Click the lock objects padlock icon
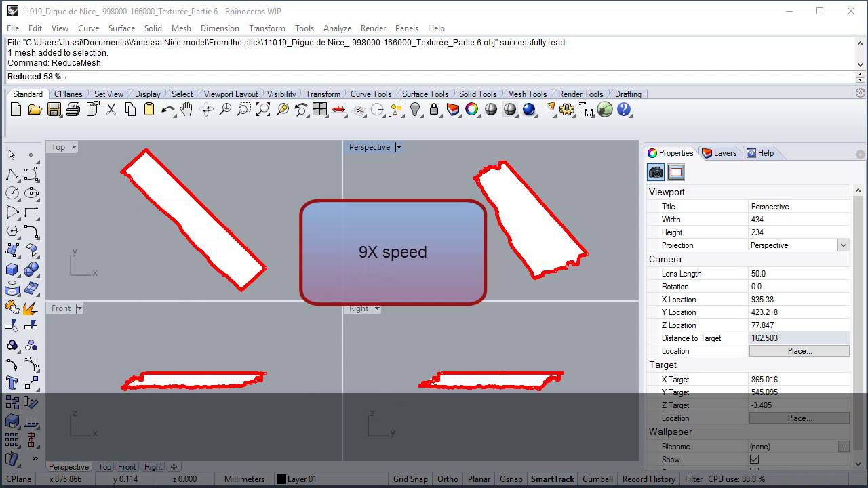The width and height of the screenshot is (868, 488). pyautogui.click(x=434, y=109)
